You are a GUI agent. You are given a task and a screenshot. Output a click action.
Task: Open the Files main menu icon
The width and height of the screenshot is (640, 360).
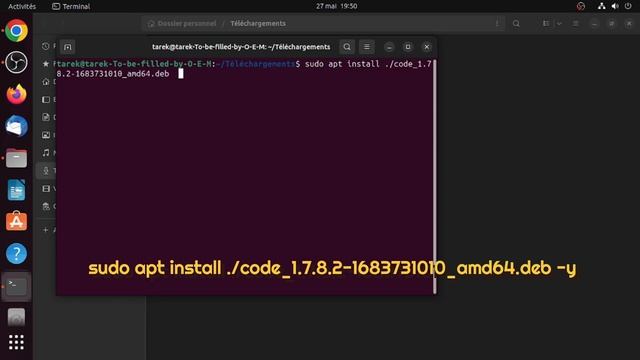click(x=576, y=23)
